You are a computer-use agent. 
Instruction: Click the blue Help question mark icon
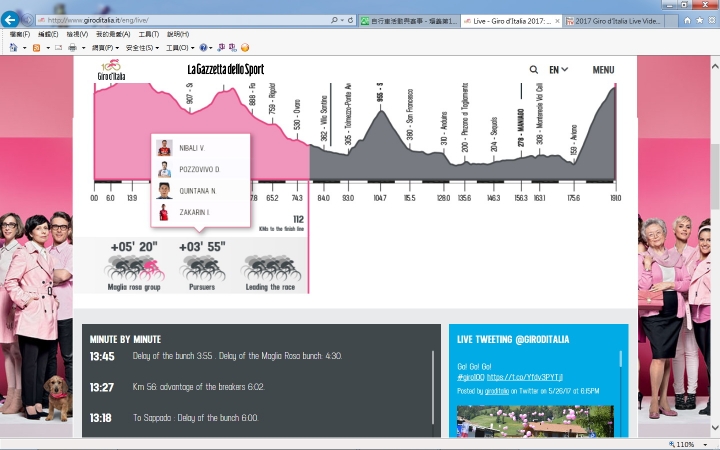(x=203, y=47)
